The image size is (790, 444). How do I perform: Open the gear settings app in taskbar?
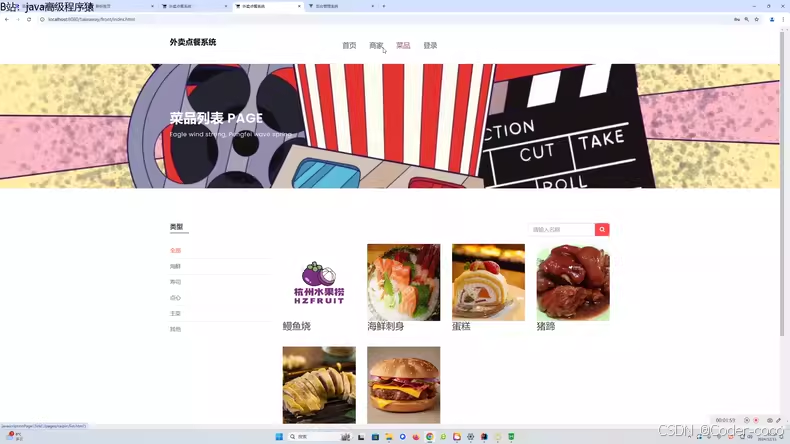(x=471, y=436)
